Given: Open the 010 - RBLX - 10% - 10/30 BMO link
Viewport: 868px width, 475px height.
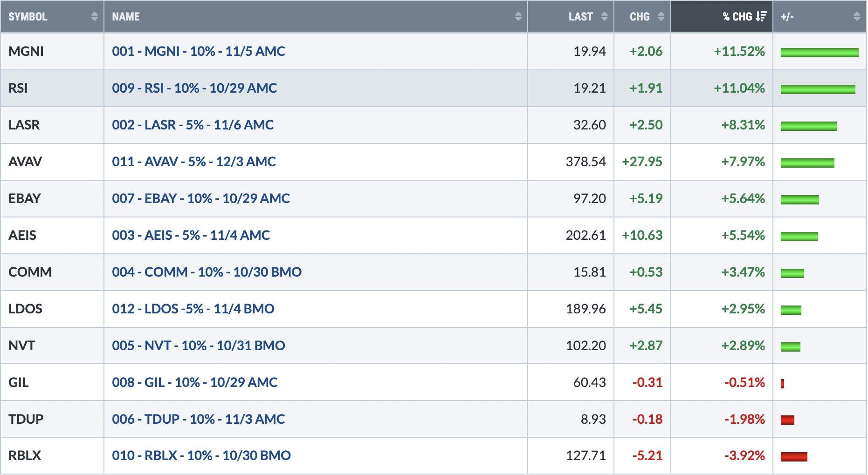Looking at the screenshot, I should pyautogui.click(x=201, y=455).
